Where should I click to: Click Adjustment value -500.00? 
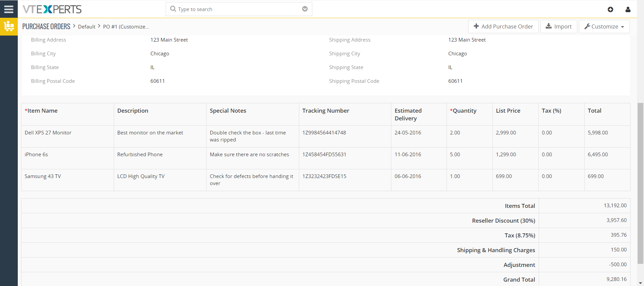(x=618, y=265)
